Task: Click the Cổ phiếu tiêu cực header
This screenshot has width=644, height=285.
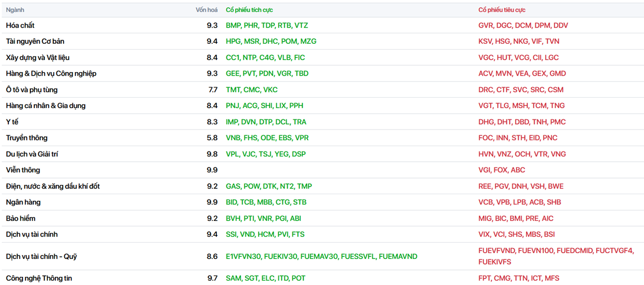Action: click(502, 10)
